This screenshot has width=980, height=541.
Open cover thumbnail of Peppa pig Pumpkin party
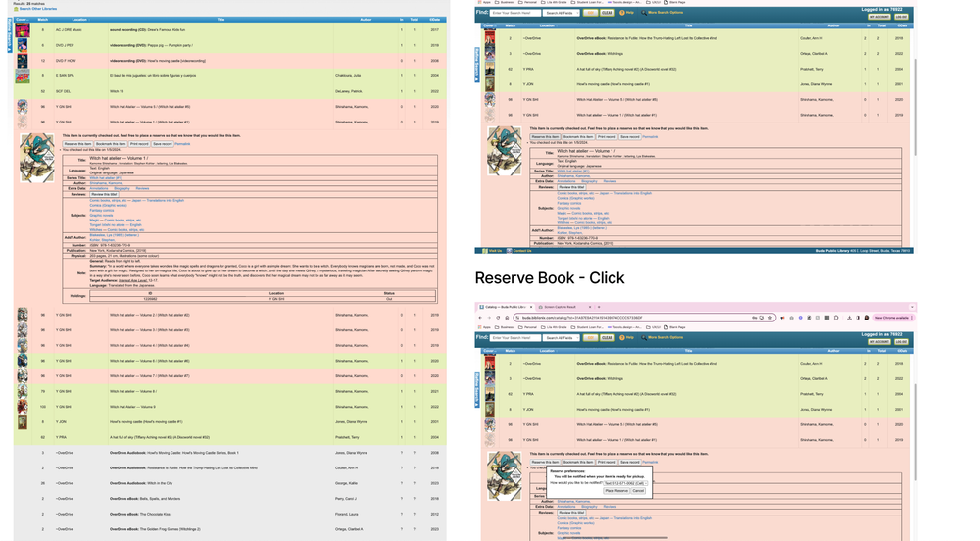pyautogui.click(x=23, y=46)
